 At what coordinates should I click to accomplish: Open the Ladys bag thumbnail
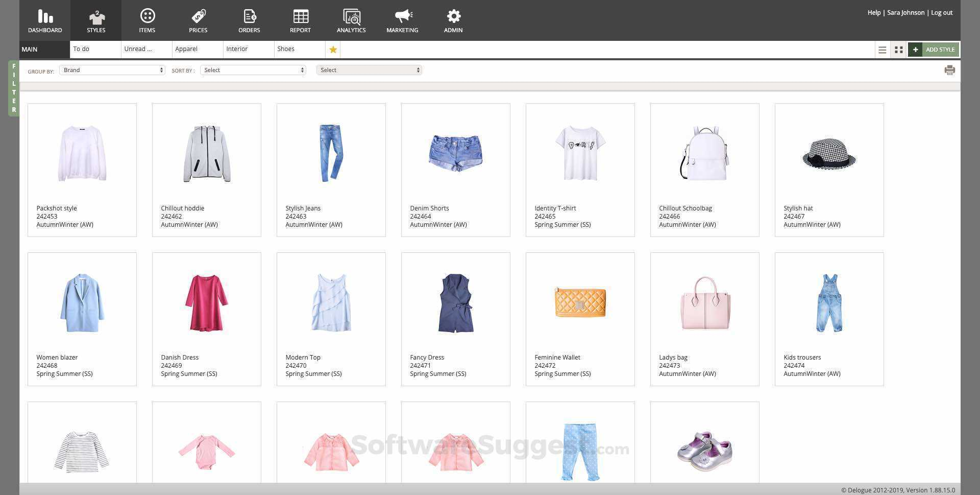coord(705,303)
